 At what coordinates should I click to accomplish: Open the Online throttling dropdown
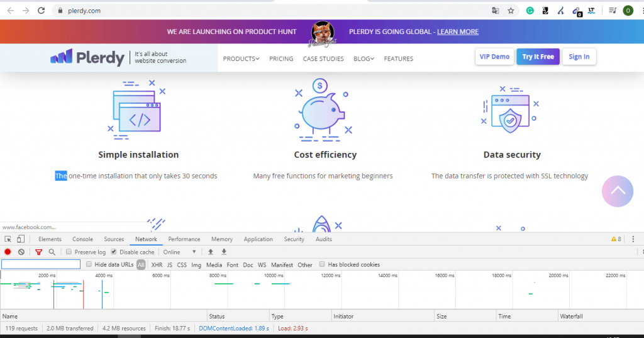click(x=180, y=252)
